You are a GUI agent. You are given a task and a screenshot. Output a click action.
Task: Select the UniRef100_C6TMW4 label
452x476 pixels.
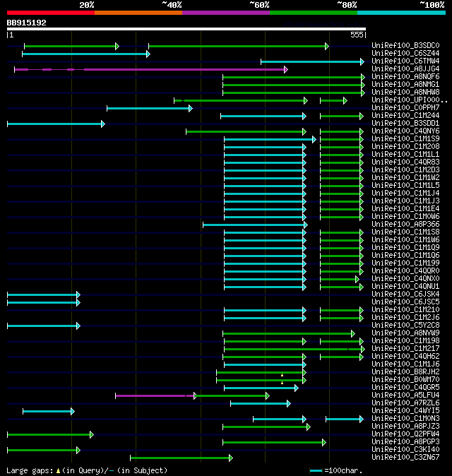[405, 61]
